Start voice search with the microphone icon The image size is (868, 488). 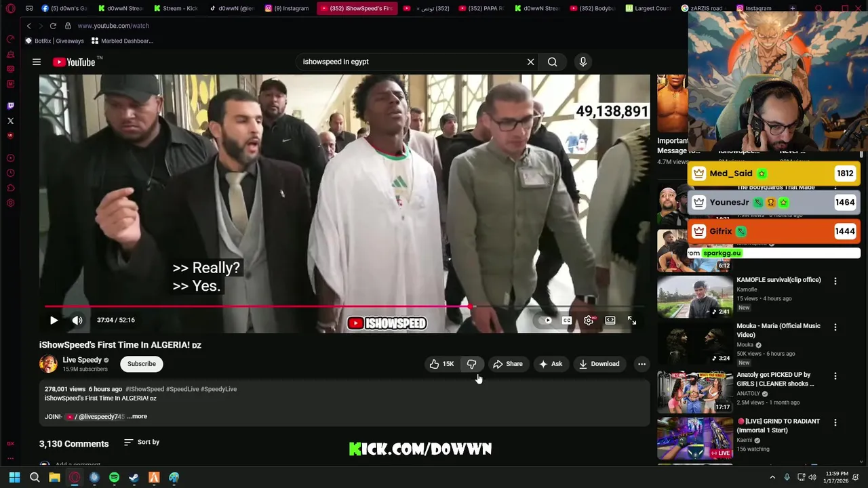click(583, 62)
